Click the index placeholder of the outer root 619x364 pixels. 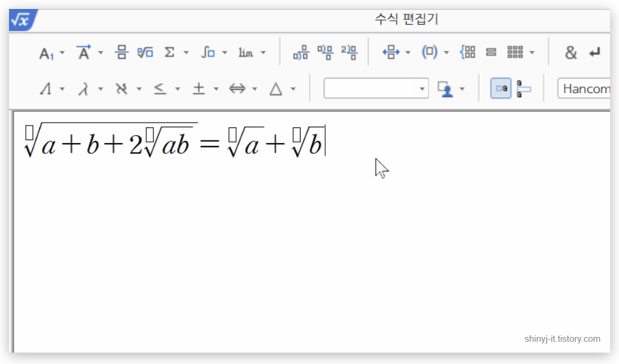coord(29,133)
